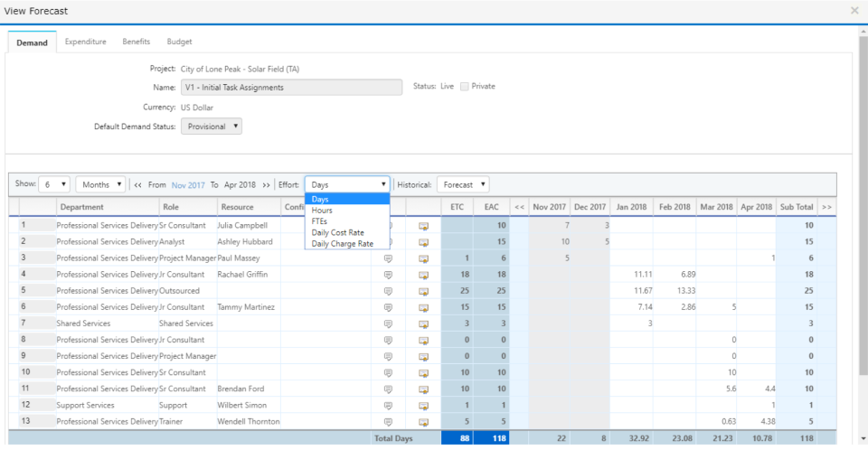Click grid header scroll-right arrows

coord(827,207)
